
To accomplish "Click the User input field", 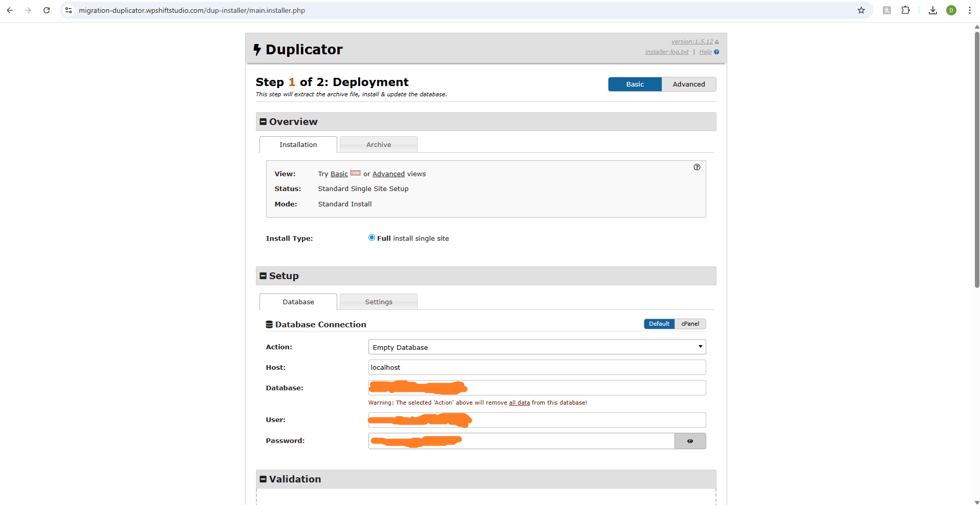I will (537, 420).
